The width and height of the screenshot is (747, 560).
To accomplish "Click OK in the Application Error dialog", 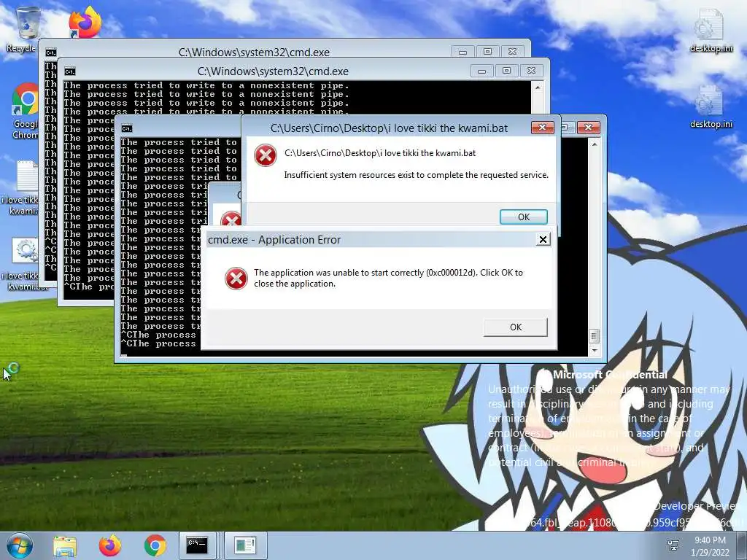I will coord(516,327).
